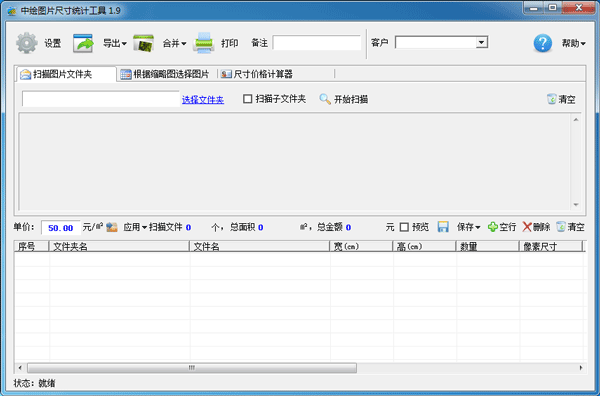Click the folder path input field
The width and height of the screenshot is (600, 396).
coord(101,99)
